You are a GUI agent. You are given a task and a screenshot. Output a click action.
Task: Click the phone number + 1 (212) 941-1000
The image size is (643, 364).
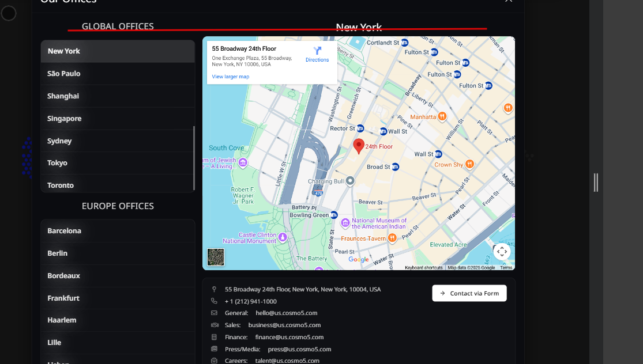tap(250, 301)
